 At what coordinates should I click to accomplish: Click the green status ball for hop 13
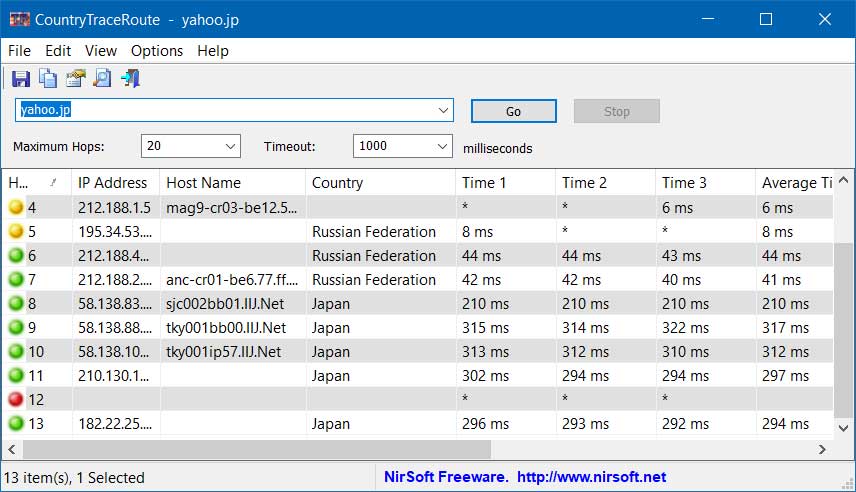(16, 423)
